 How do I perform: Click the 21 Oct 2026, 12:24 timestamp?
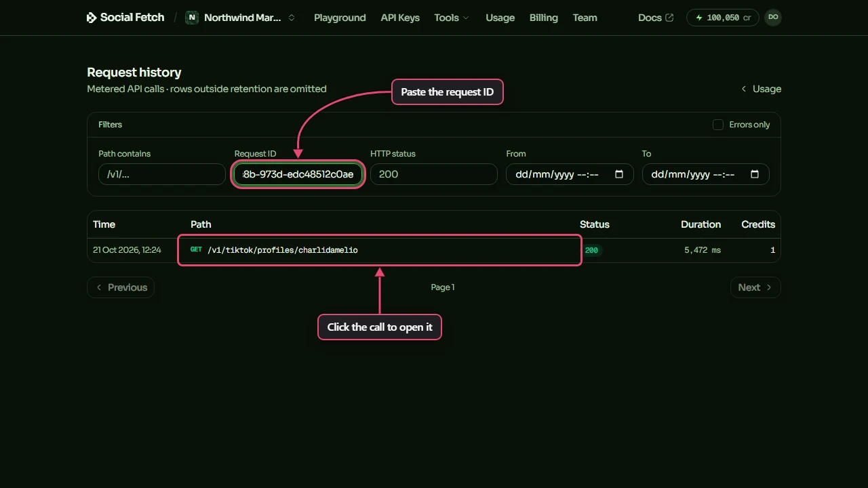[127, 250]
